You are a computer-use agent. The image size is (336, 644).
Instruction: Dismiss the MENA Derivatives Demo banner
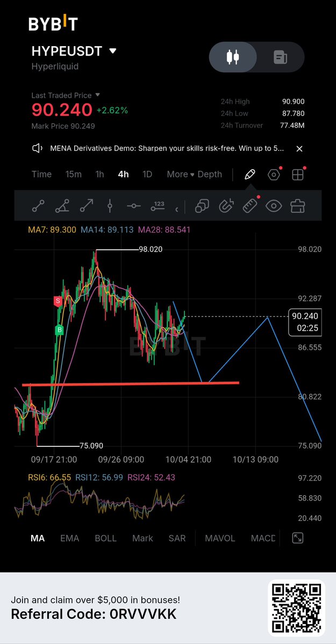tap(299, 149)
